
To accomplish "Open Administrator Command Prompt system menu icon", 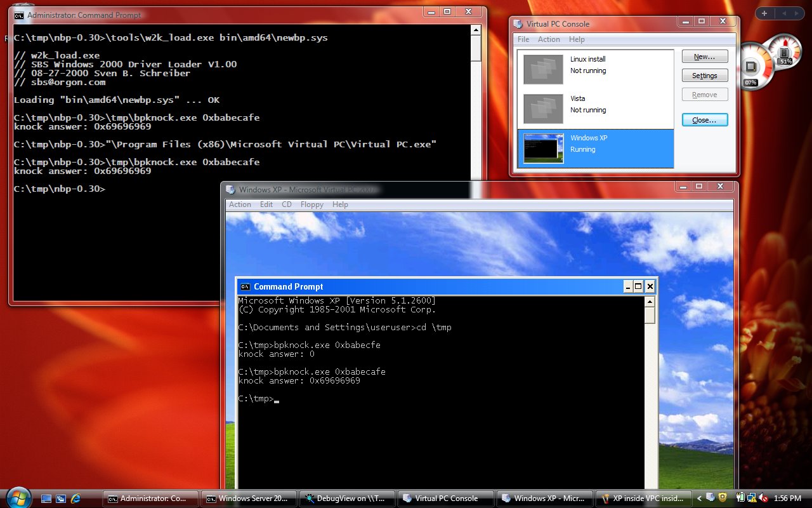I will coord(20,15).
